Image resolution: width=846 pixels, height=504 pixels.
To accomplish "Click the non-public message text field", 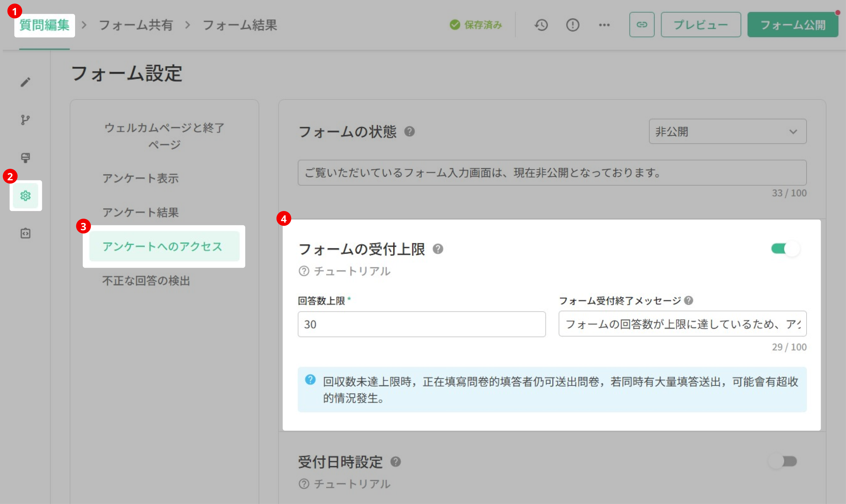I will 552,173.
